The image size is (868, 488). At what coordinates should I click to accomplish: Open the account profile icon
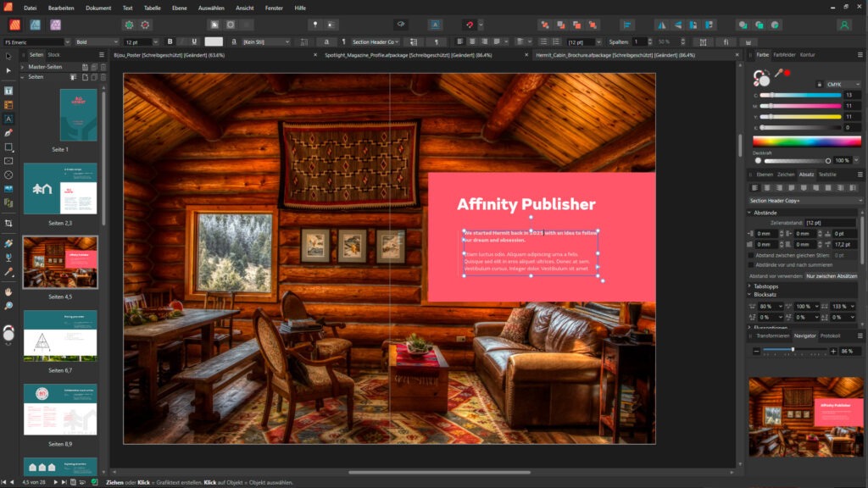tap(844, 25)
